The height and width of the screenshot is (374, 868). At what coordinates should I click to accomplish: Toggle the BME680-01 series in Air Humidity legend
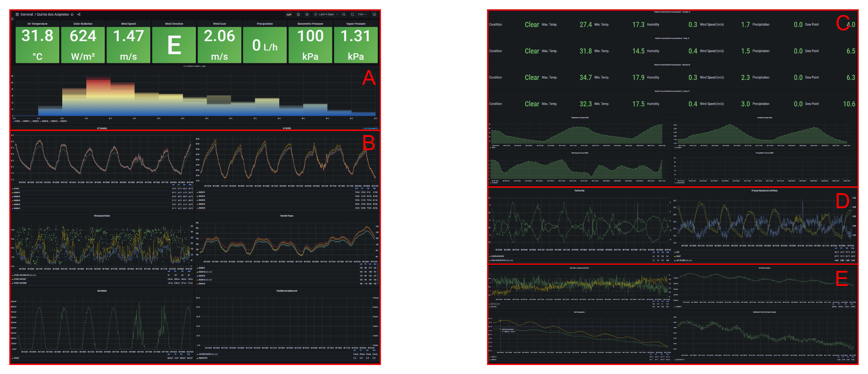point(202,192)
